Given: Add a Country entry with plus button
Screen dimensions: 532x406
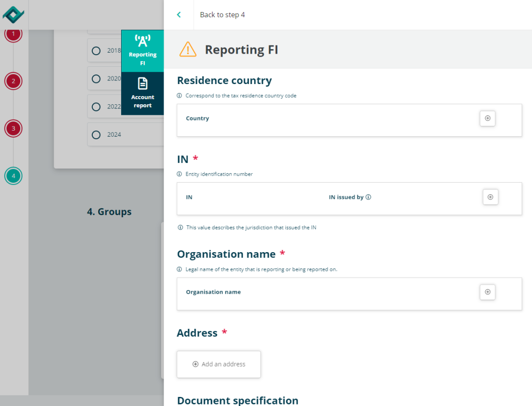Looking at the screenshot, I should (487, 118).
